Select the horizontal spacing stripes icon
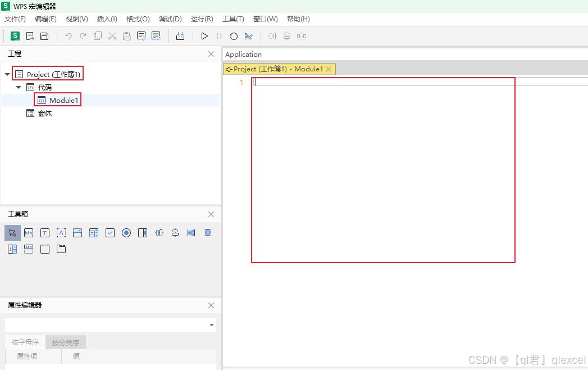588x370 pixels. 192,233
